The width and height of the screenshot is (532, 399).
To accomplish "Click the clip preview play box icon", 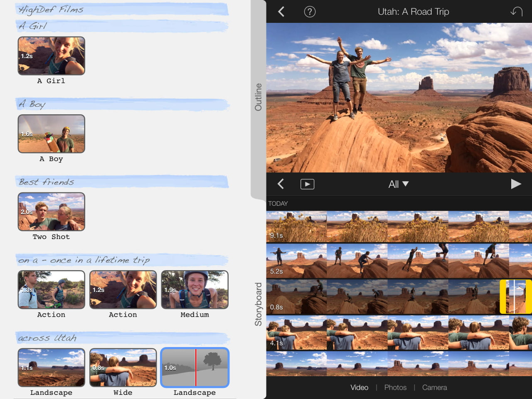I will [x=307, y=184].
